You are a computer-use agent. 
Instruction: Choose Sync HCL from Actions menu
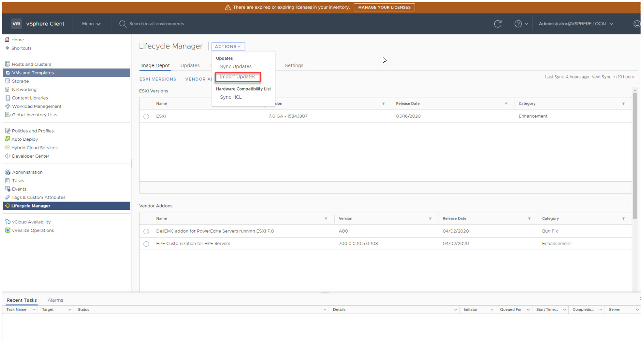click(231, 97)
